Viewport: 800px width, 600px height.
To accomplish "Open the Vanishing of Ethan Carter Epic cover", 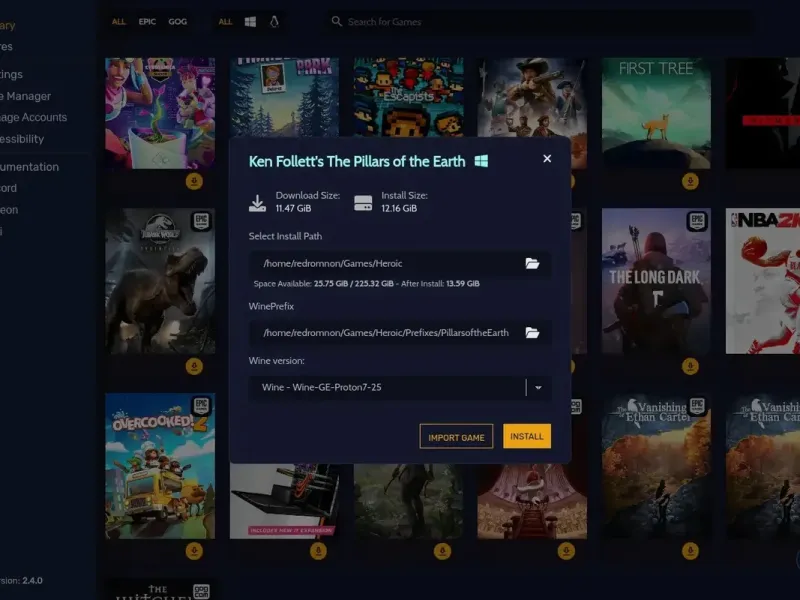I will click(656, 466).
